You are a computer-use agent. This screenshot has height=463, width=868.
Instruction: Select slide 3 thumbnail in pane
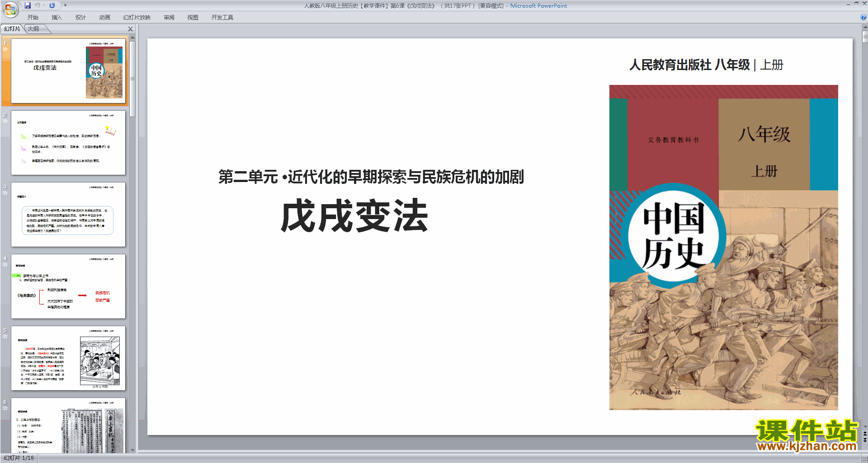click(x=68, y=215)
